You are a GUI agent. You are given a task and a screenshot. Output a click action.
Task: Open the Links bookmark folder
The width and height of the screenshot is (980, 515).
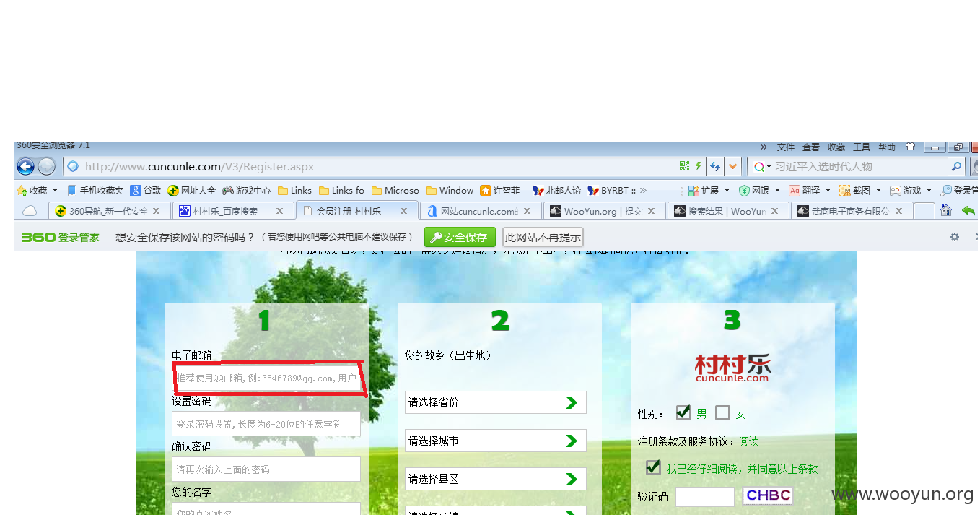pyautogui.click(x=295, y=191)
